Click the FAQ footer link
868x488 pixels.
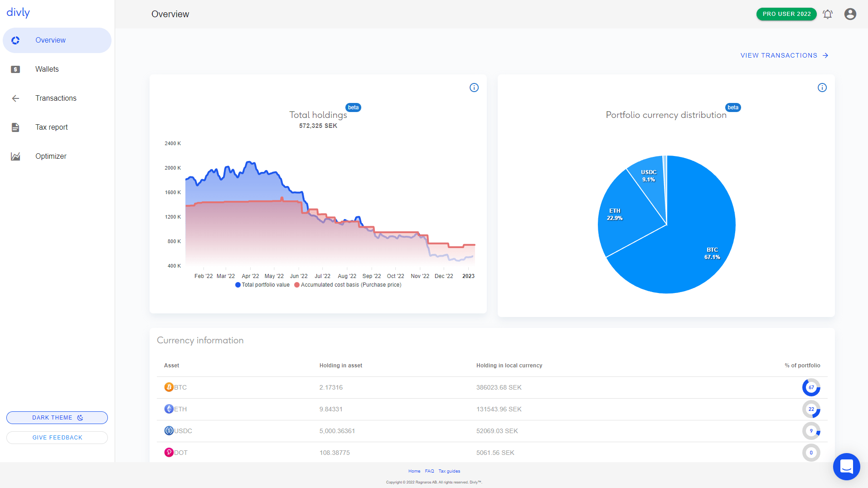(429, 471)
